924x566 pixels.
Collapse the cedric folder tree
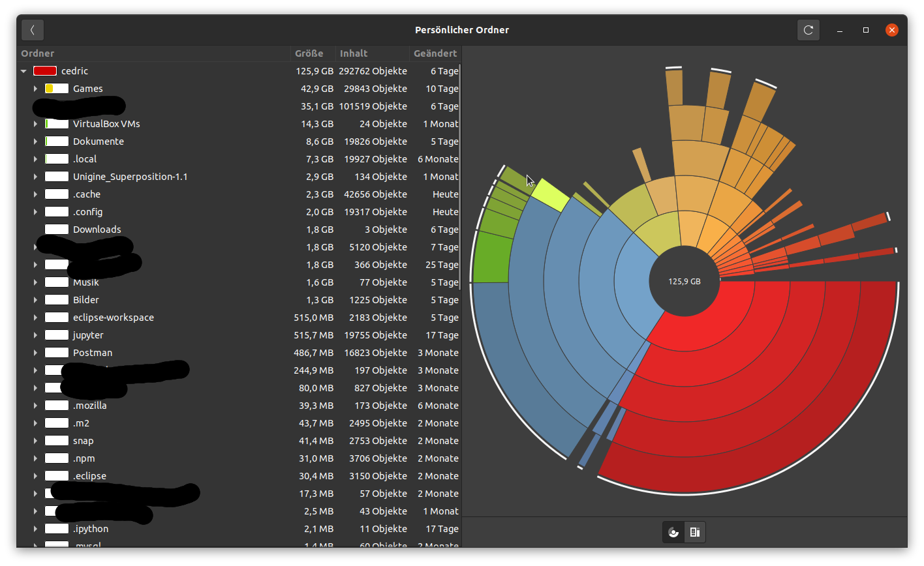point(23,71)
